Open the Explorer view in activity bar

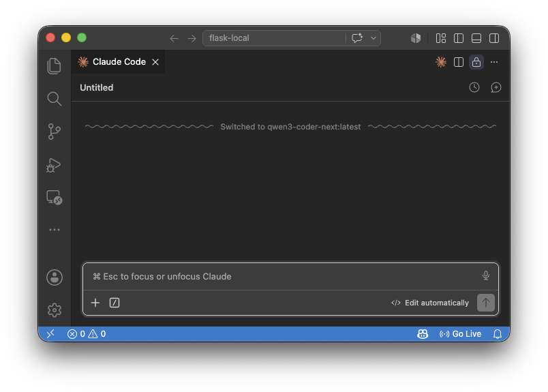(x=54, y=66)
